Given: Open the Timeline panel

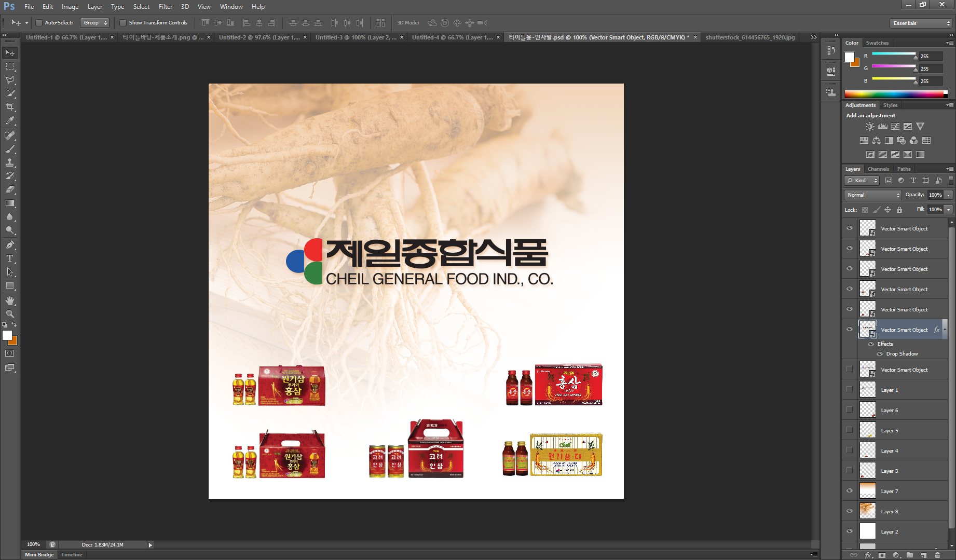Looking at the screenshot, I should pyautogui.click(x=72, y=555).
